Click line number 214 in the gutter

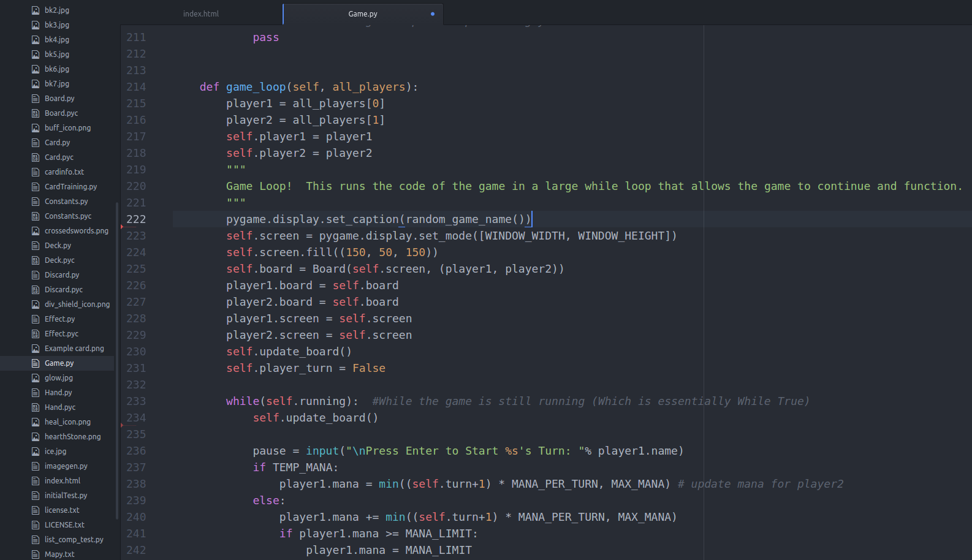coord(136,87)
